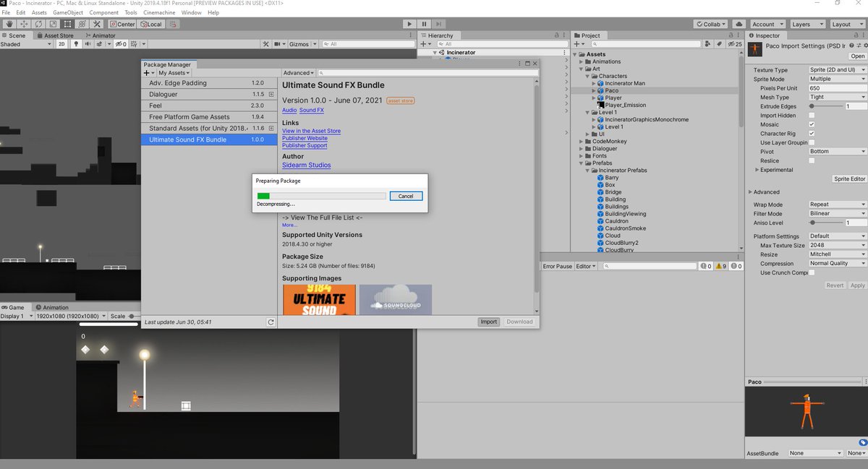This screenshot has width=868, height=469.
Task: Open the Window menu
Action: [192, 12]
